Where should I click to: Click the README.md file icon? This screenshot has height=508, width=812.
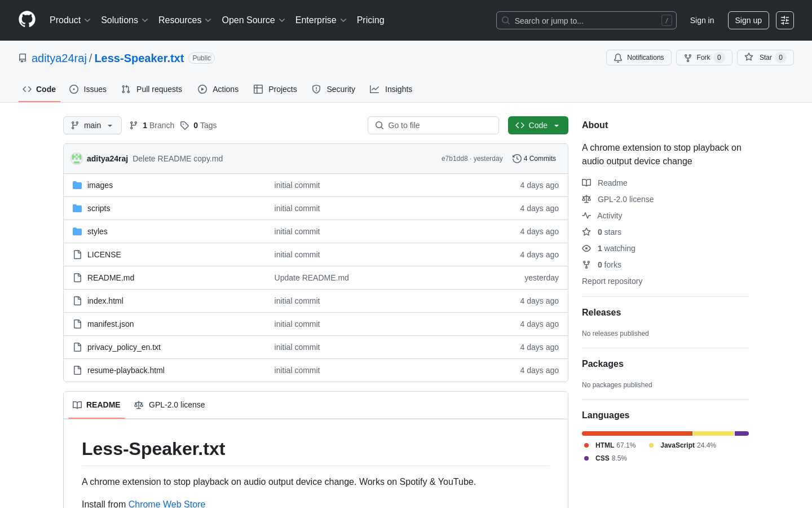[77, 278]
